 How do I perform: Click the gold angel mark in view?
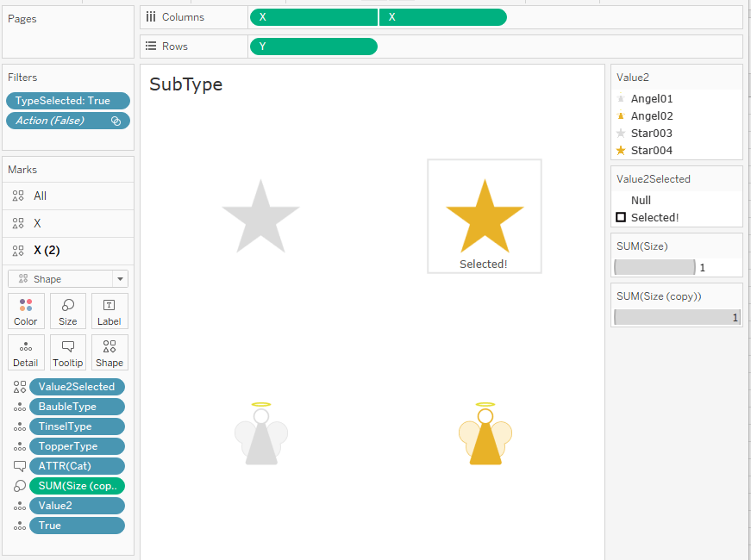click(485, 435)
